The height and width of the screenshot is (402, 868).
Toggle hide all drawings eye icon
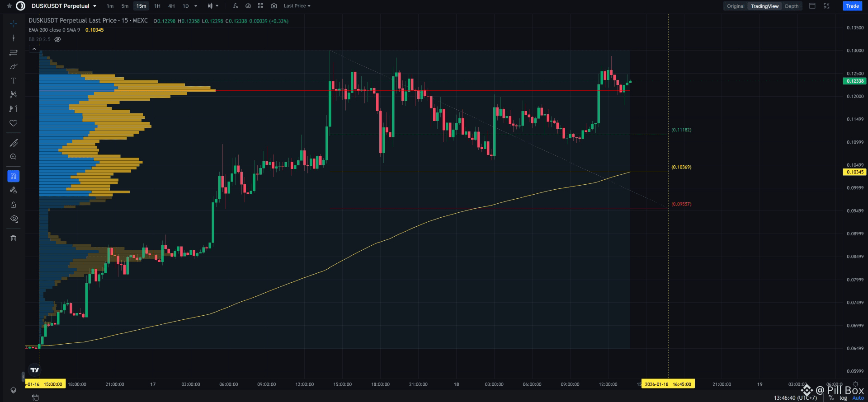click(14, 219)
